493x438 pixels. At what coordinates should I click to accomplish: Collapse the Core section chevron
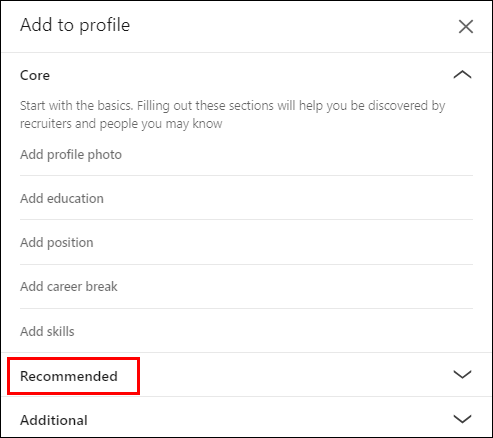coord(462,74)
